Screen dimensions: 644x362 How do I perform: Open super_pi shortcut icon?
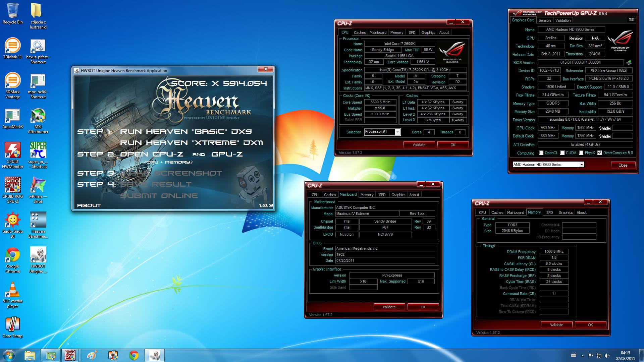pos(38,155)
